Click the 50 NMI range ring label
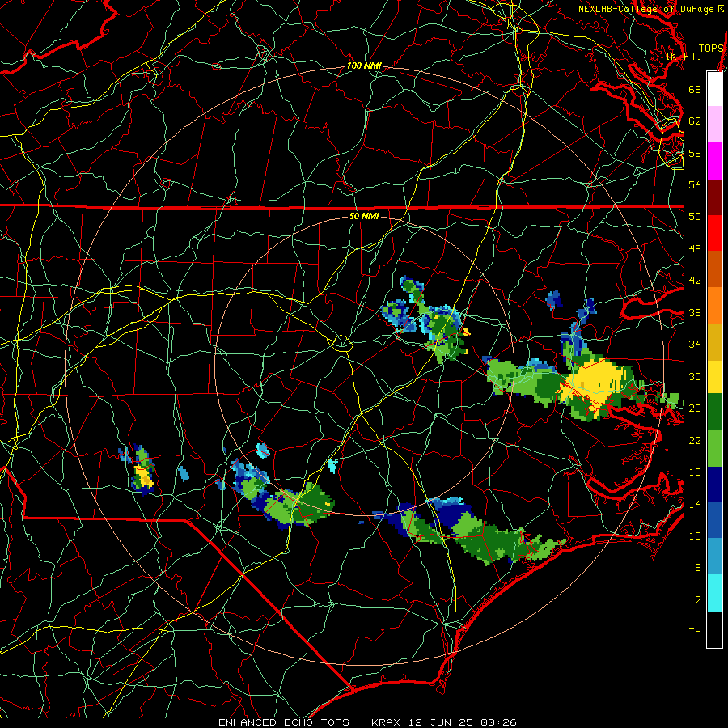 click(x=364, y=216)
